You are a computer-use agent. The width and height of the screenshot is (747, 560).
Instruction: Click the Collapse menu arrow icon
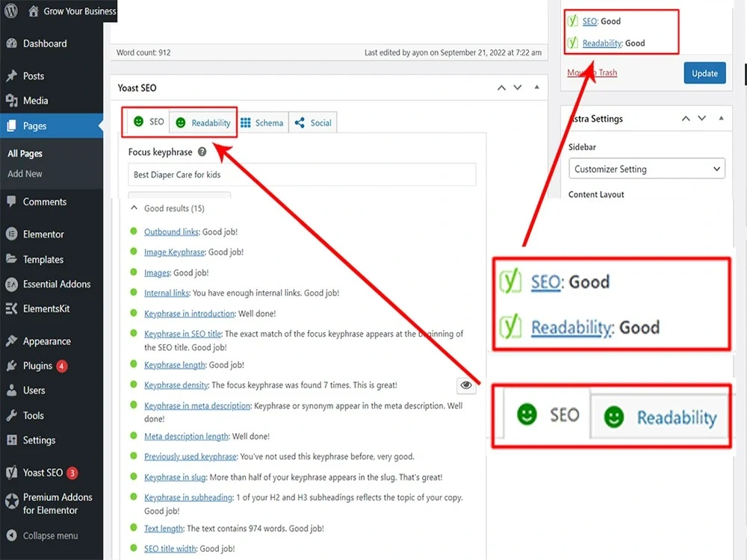pyautogui.click(x=12, y=535)
